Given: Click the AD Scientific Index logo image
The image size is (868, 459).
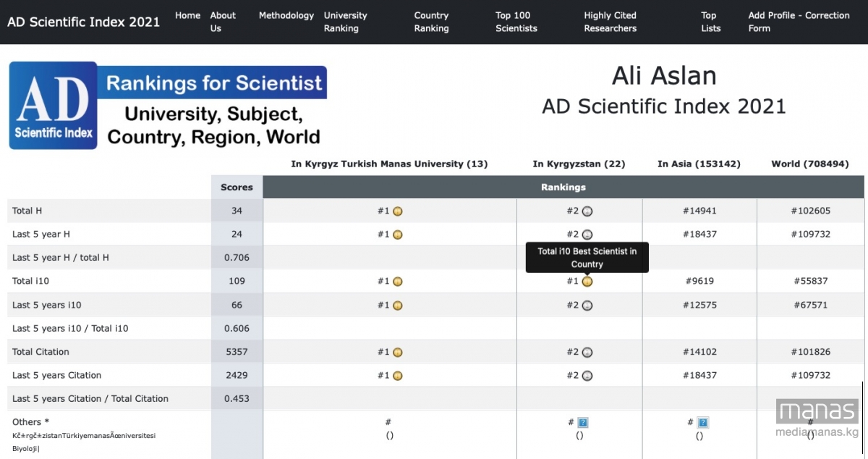Looking at the screenshot, I should click(168, 106).
